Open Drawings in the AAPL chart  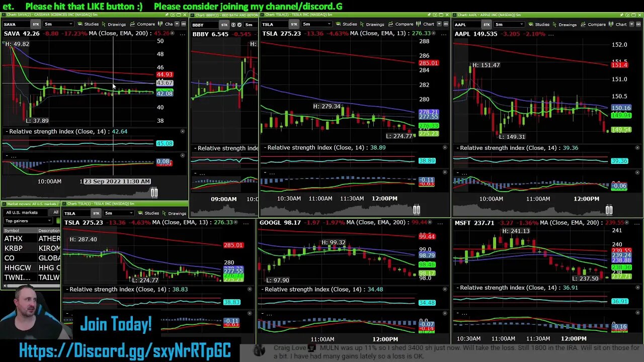pos(564,24)
